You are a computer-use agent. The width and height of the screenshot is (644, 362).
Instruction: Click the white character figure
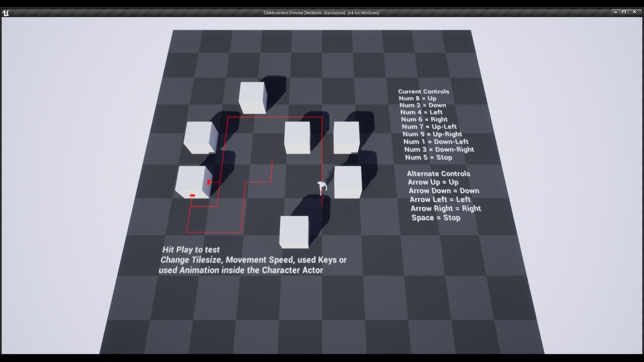tap(322, 188)
